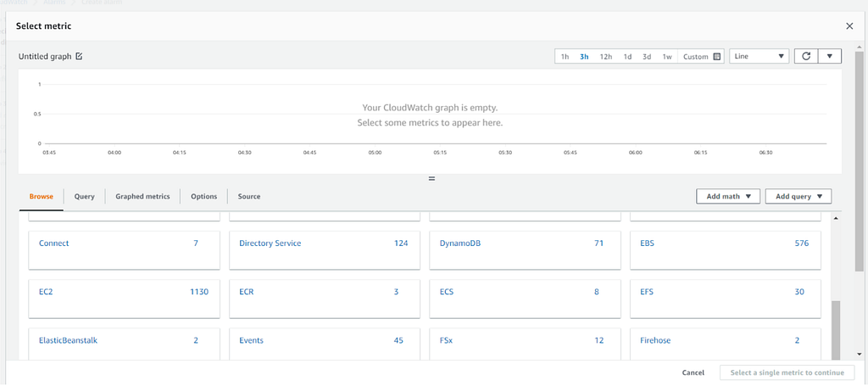
Task: Switch to the Query tab
Action: coord(85,197)
